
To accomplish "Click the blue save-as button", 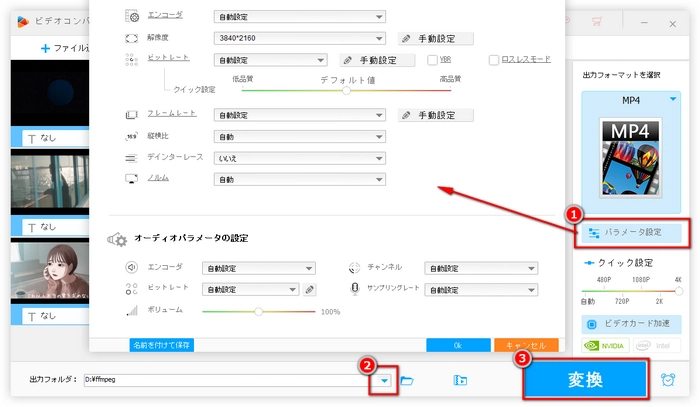I will coord(162,345).
